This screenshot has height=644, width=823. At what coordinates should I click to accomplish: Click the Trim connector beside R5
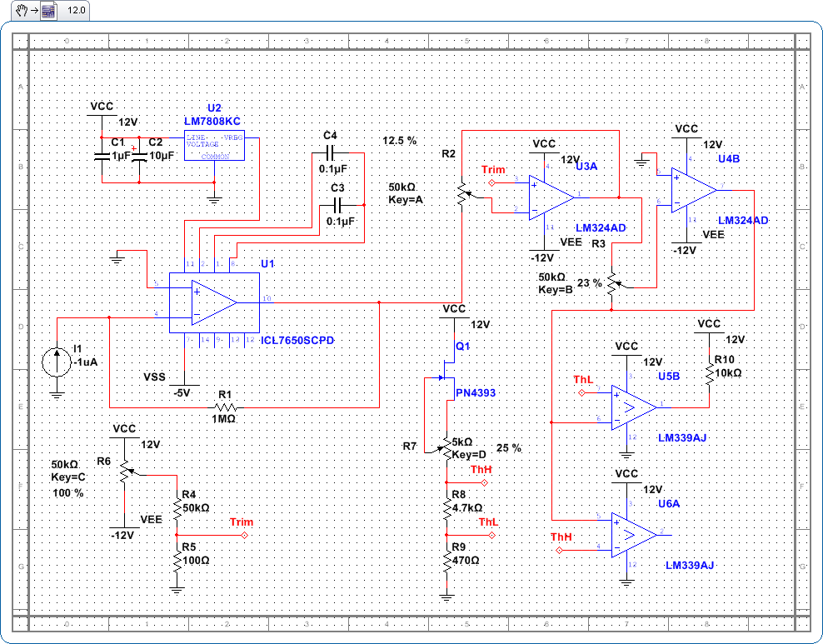(243, 536)
